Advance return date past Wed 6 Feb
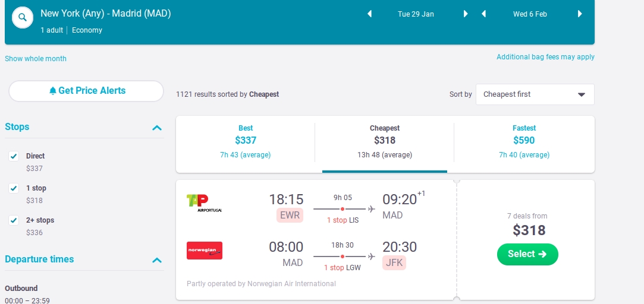644x304 pixels. pos(580,14)
